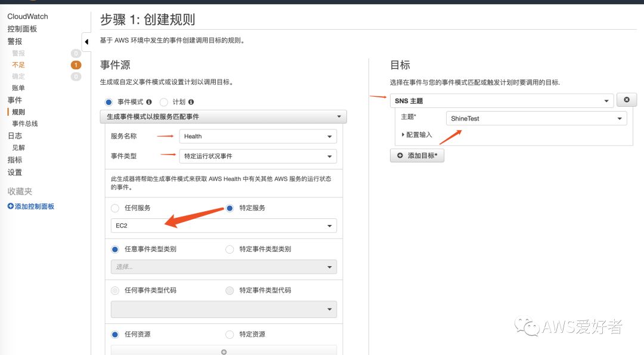Click the 收藏夹 heading
This screenshot has width=644, height=355.
click(x=20, y=191)
